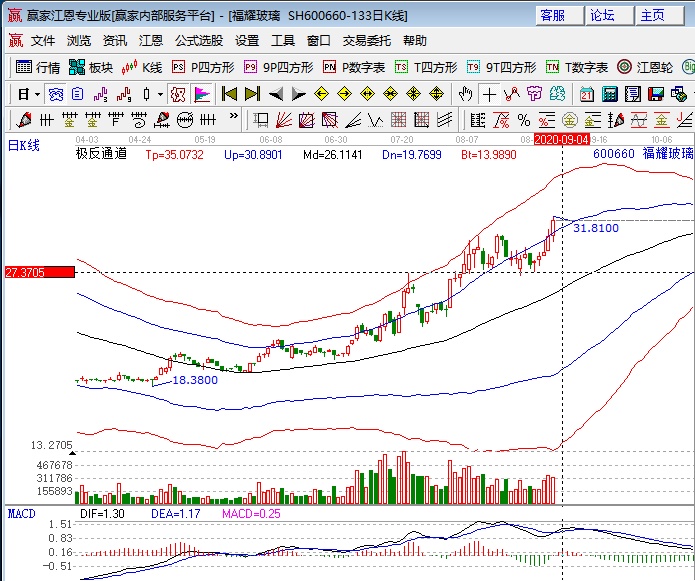Select the zigzag turning-point marker tool
The image size is (695, 581).
(512, 94)
